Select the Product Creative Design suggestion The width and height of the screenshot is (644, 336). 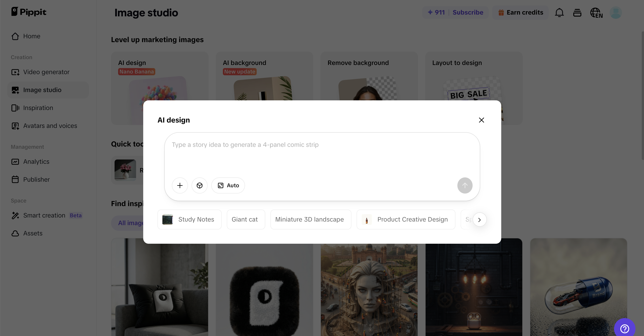(x=406, y=220)
